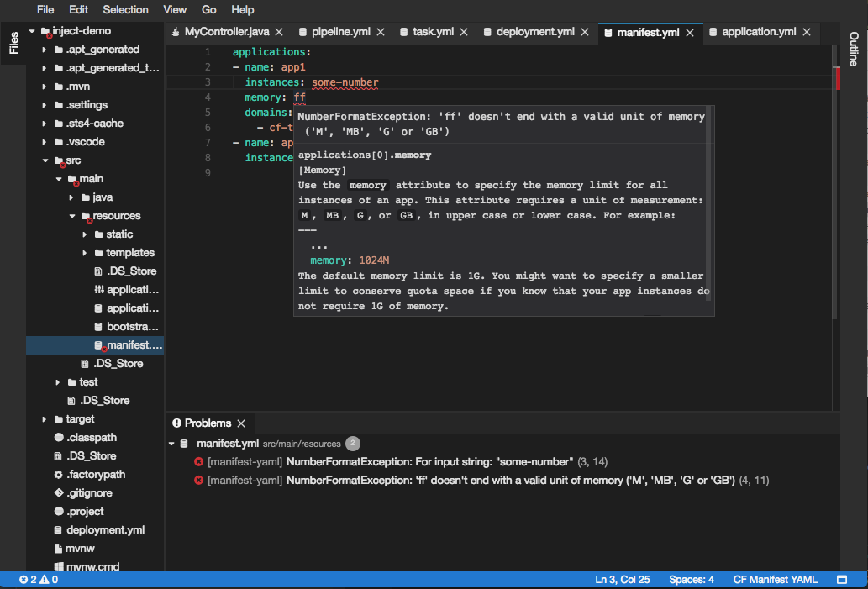Click the YAML file icon beside deployment.yml
The width and height of the screenshot is (868, 589).
click(x=488, y=31)
